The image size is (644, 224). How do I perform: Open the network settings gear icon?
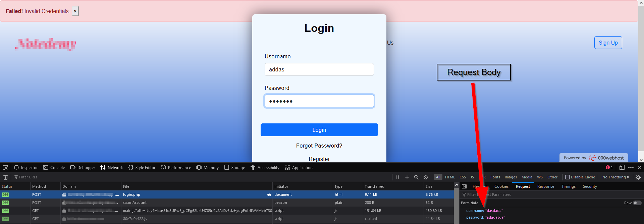(x=638, y=177)
